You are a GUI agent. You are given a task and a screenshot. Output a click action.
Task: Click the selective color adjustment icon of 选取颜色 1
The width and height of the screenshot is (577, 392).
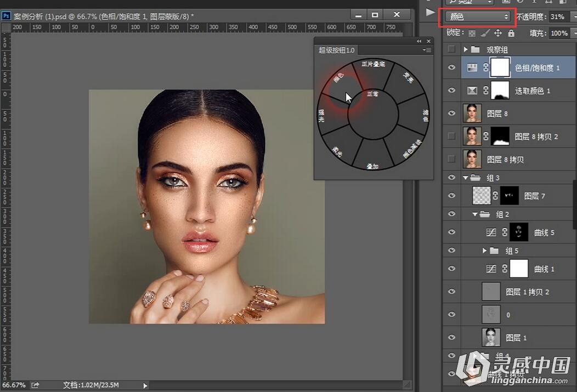[472, 90]
